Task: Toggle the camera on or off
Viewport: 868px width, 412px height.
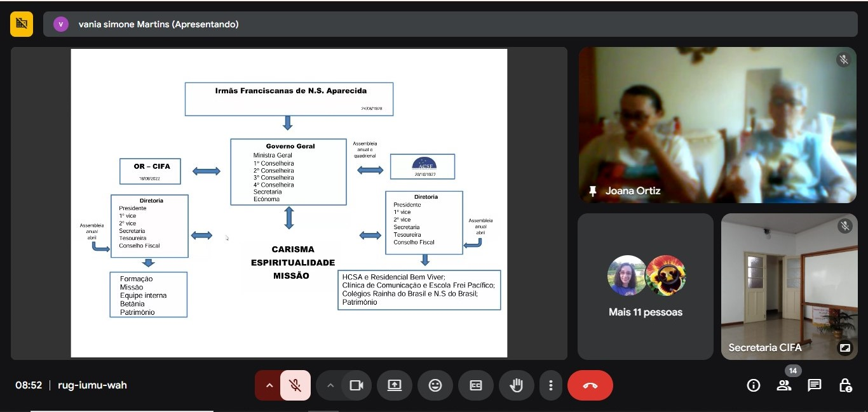Action: pyautogui.click(x=356, y=385)
